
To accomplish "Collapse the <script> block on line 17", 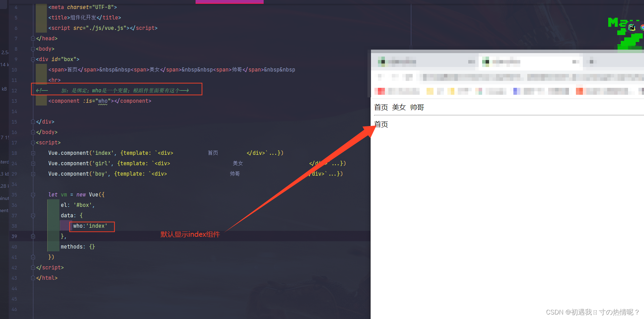I will coord(33,143).
